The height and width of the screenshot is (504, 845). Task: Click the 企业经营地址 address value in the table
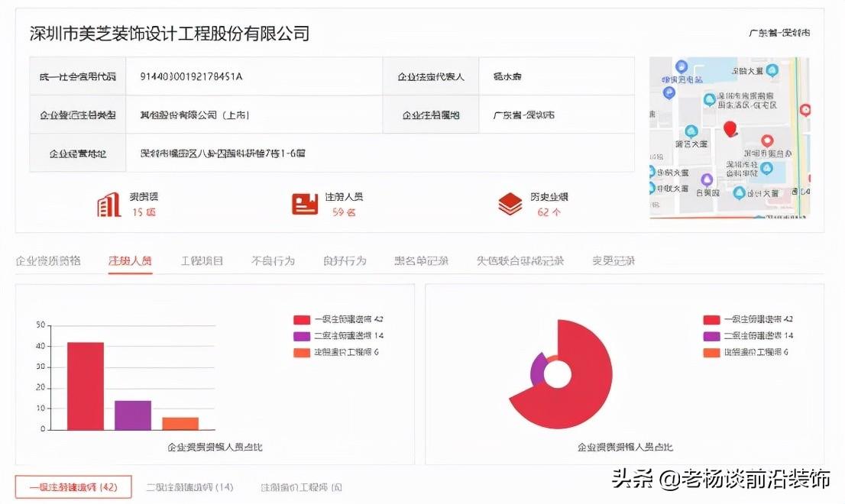click(x=222, y=153)
